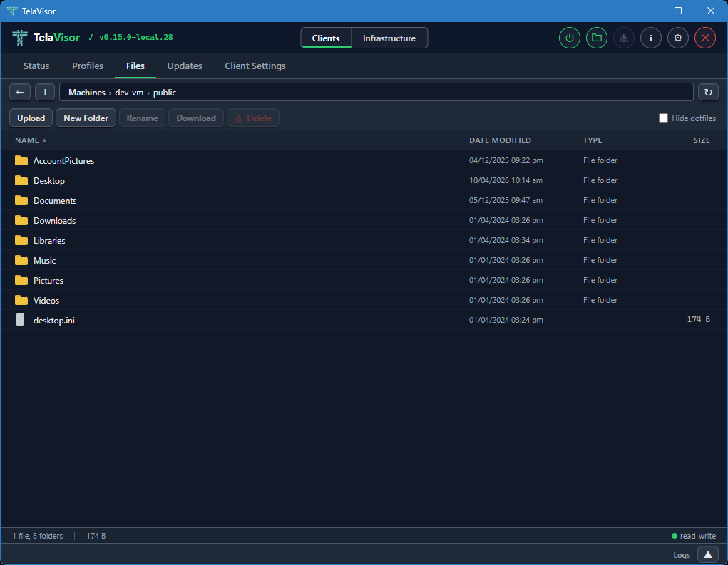Click the Upload button
Screen dimensions: 728x565
point(31,118)
